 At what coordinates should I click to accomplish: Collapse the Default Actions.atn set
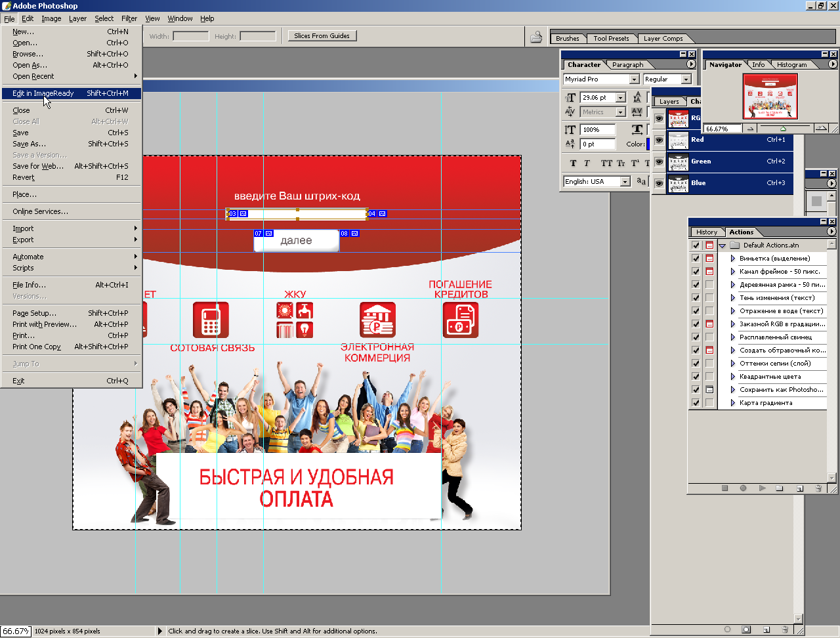click(x=723, y=245)
